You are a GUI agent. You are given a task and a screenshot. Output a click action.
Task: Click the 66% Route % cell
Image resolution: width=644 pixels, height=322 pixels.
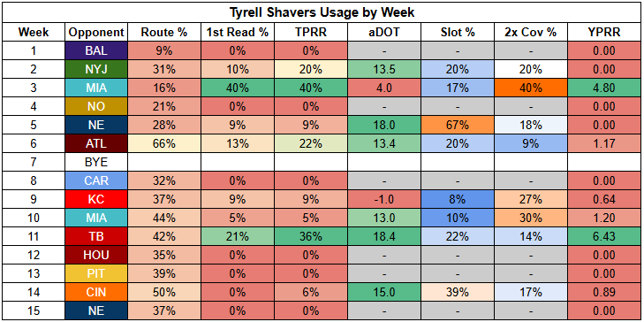point(164,143)
